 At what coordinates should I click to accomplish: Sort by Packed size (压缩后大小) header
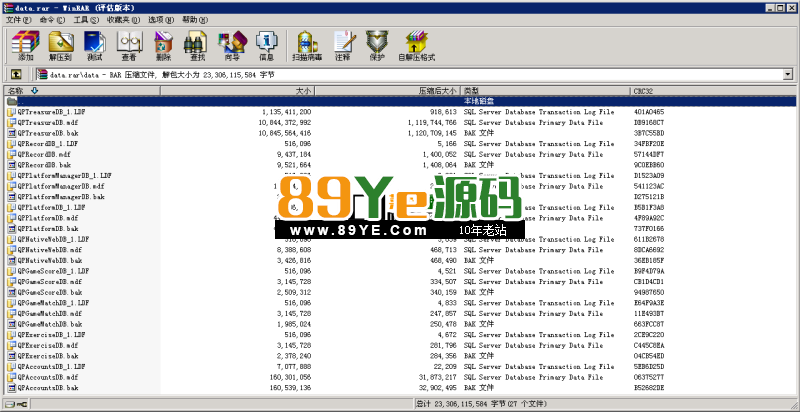point(388,91)
